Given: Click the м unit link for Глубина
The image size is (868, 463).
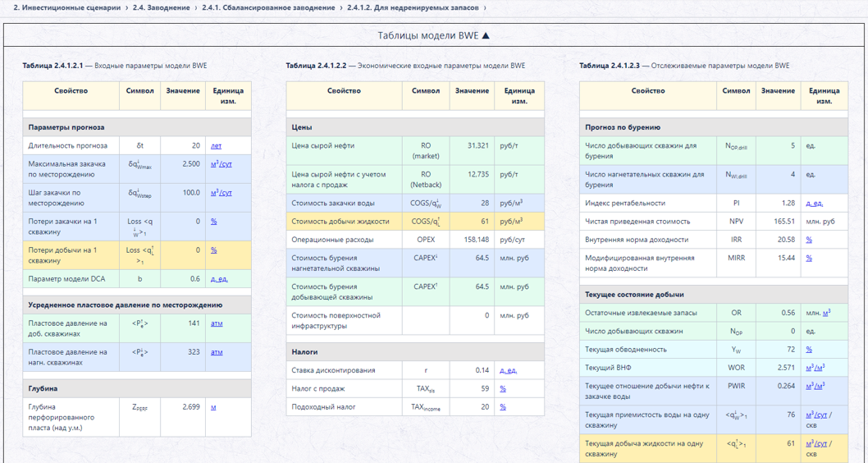Looking at the screenshot, I should 213,407.
